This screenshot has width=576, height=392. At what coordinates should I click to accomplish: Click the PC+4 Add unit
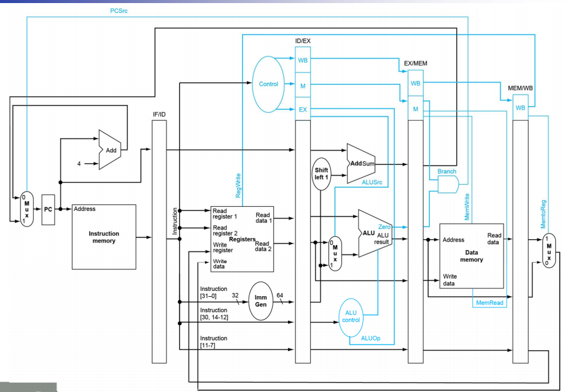pos(110,150)
